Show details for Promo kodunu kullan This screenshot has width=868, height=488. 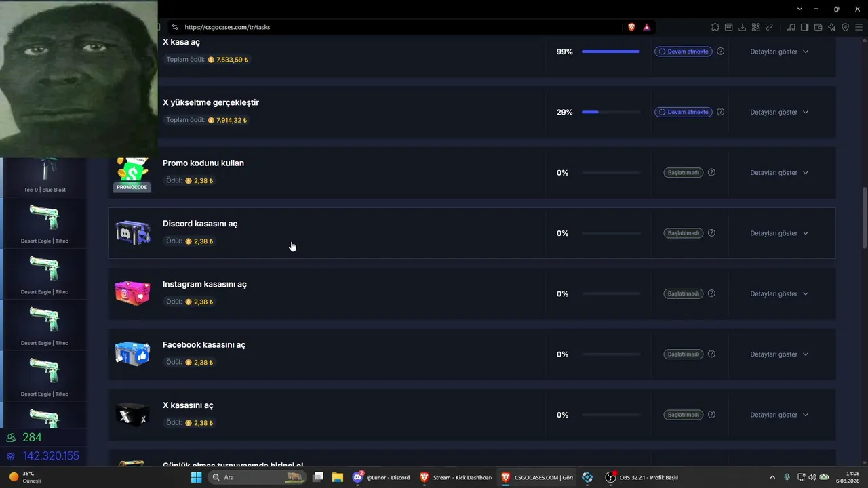click(x=779, y=173)
